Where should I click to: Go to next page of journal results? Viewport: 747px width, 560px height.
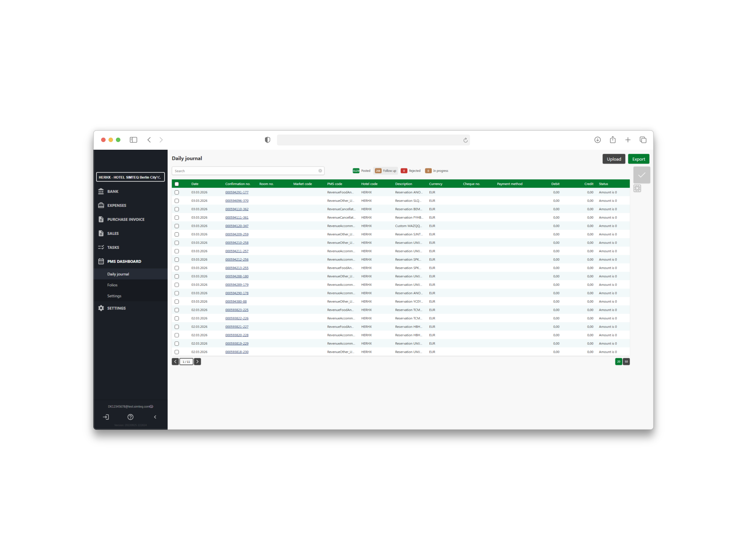(x=198, y=362)
